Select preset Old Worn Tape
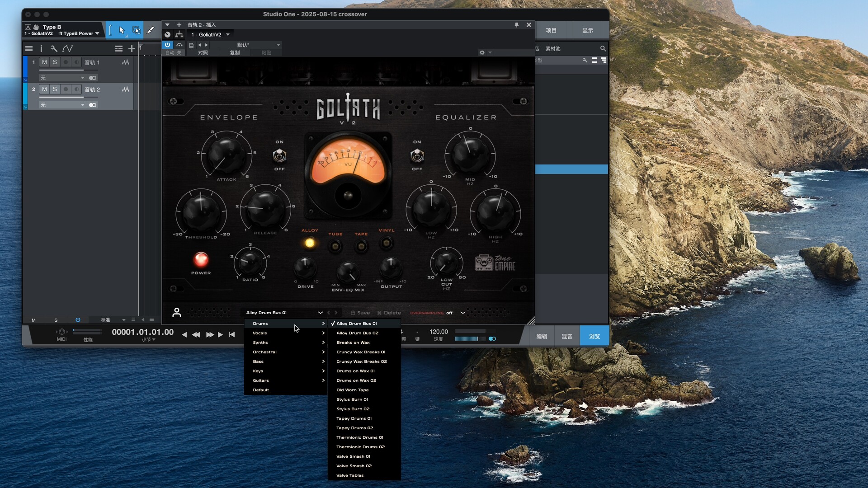 click(364, 390)
